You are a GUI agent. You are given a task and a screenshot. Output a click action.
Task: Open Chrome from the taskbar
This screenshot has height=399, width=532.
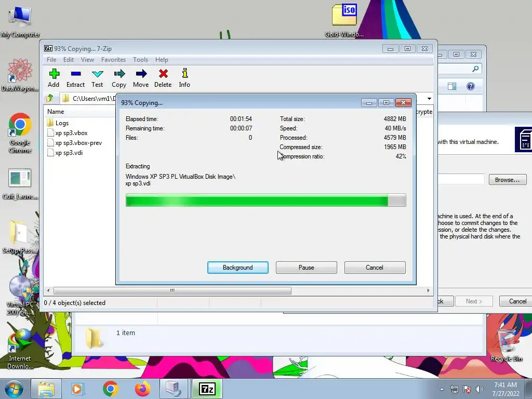pyautogui.click(x=110, y=389)
